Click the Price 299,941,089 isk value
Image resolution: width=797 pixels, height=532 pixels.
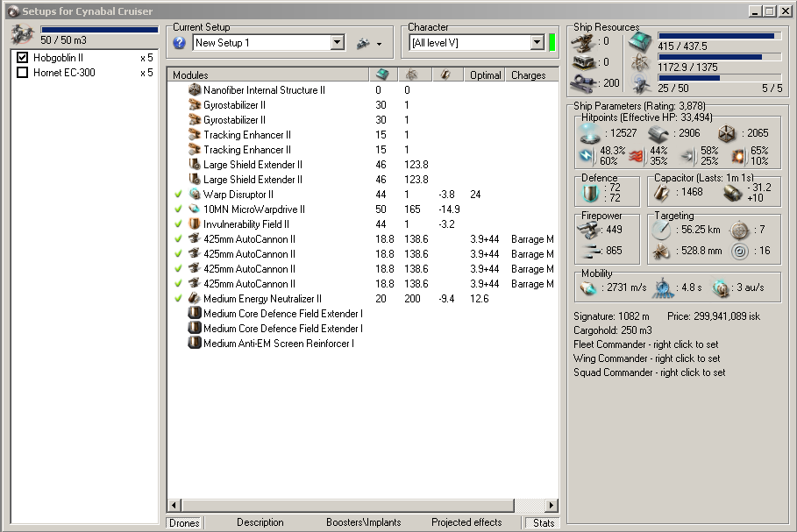[x=714, y=316]
